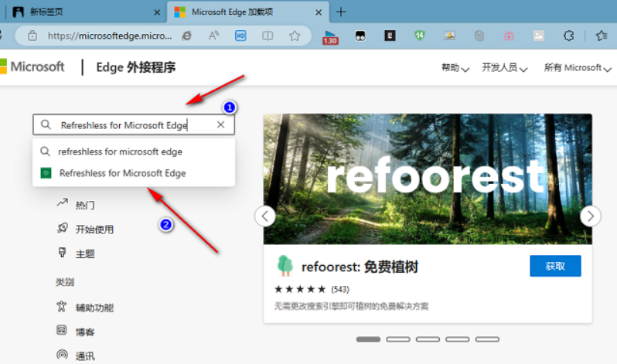
Task: Expand the 所有 Microsoft dropdown
Action: pos(578,68)
